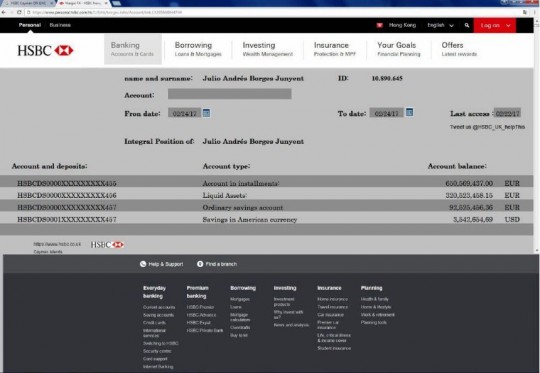The width and height of the screenshot is (540, 373).
Task: Open Overdrafts footer link
Action: [240, 327]
